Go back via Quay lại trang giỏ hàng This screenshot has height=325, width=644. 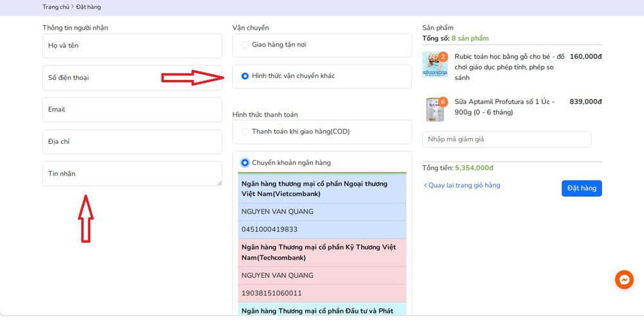coord(462,185)
